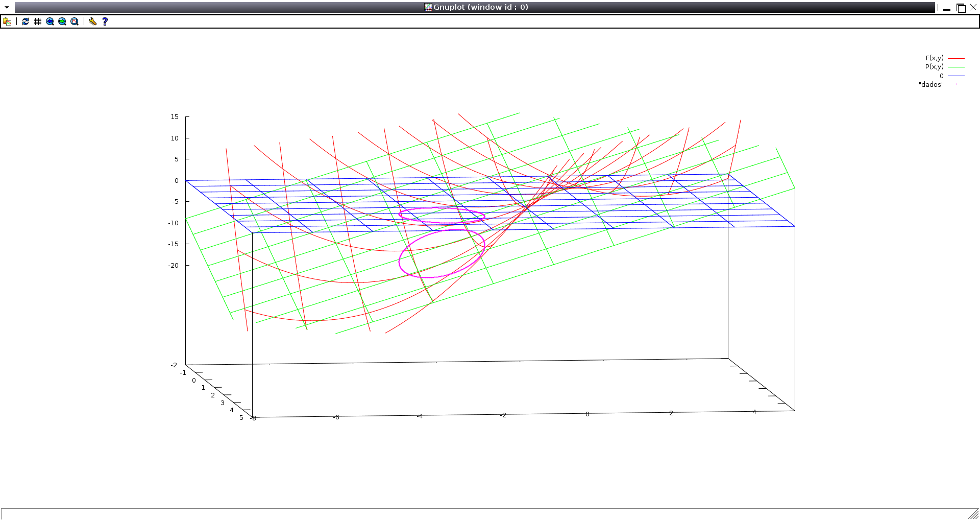Click x-axis label -6
Viewport: 980px width, 520px height.
coord(336,417)
